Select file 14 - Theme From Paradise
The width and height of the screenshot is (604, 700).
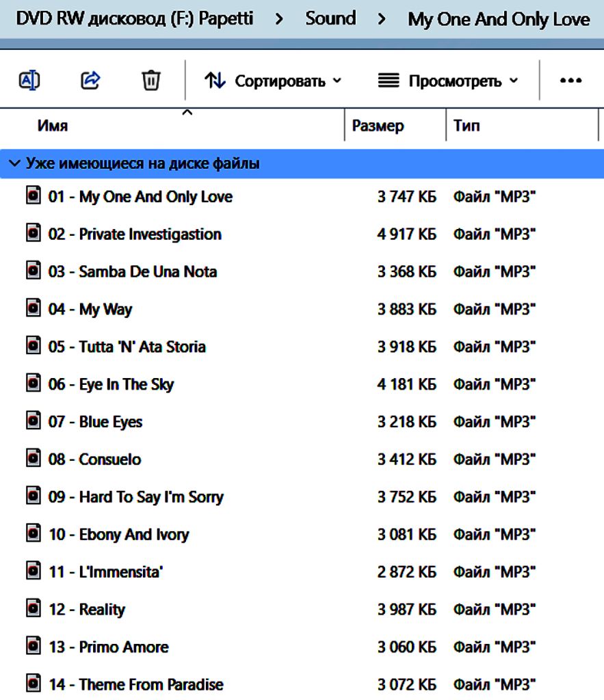[136, 684]
